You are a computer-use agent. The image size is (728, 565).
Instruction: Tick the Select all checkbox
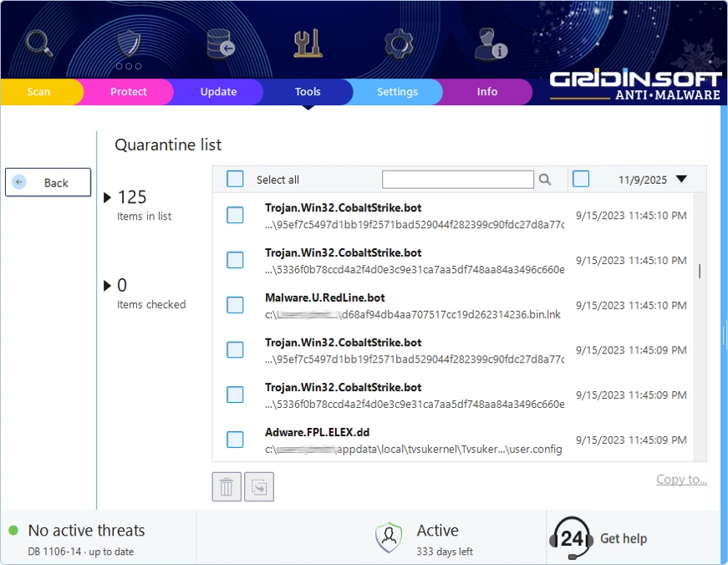pyautogui.click(x=235, y=179)
